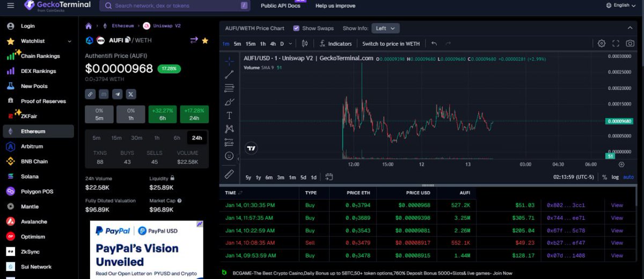
Task: Open the token website link icon
Action: tap(90, 94)
